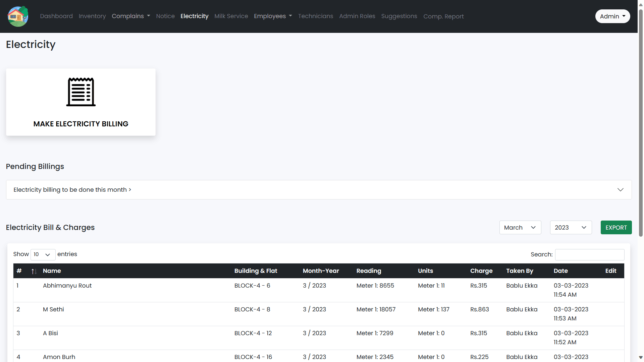Open the Admin dropdown menu
Viewport: 644px width, 362px height.
click(x=612, y=16)
